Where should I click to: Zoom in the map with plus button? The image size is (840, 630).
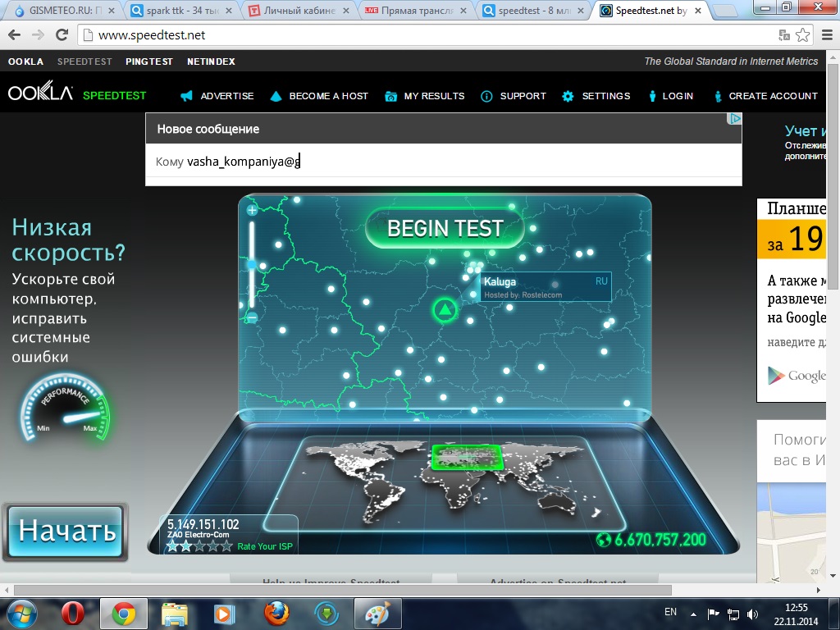(252, 210)
